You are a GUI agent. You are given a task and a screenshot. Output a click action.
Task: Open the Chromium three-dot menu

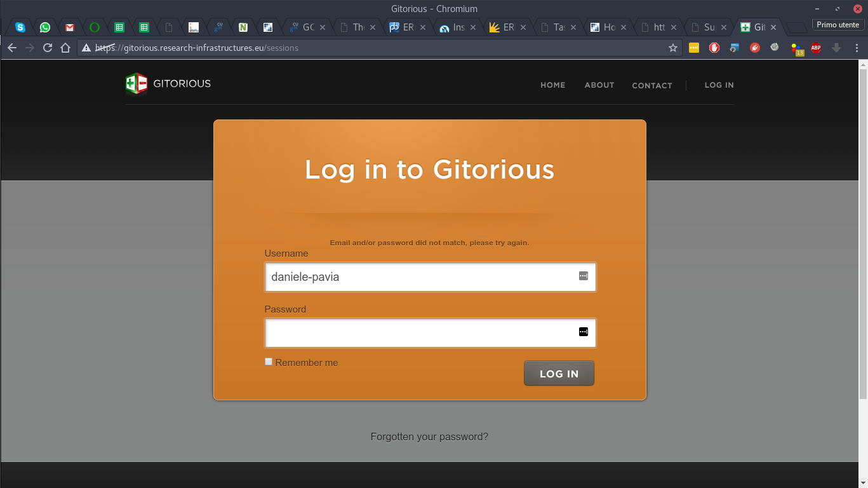tap(857, 48)
